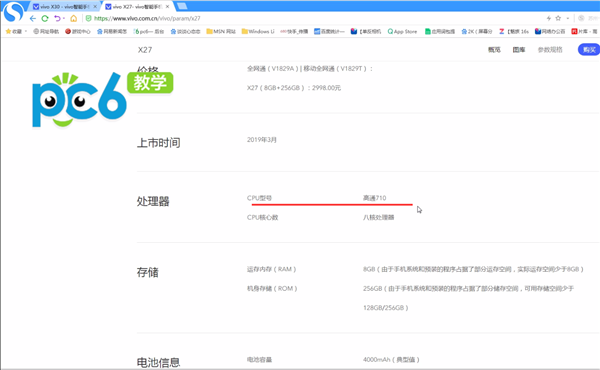Open the App Store bookmark
Image resolution: width=600 pixels, height=370 pixels.
tap(402, 31)
